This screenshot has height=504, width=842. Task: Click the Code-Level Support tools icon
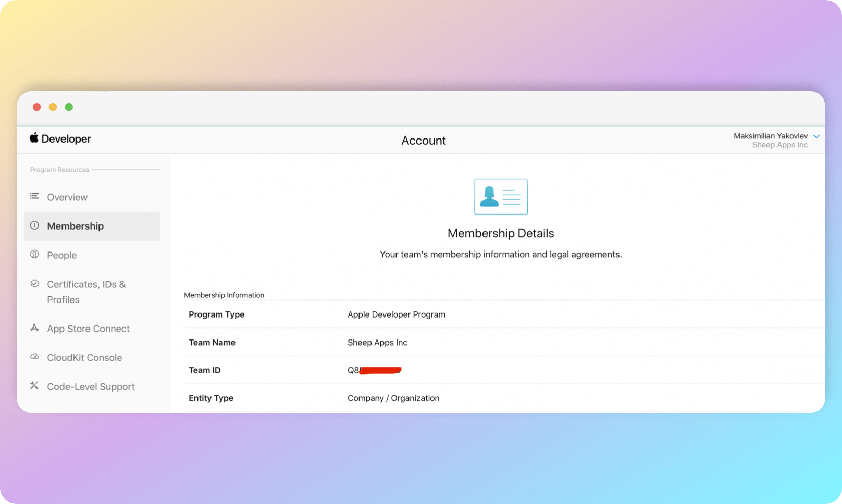(34, 385)
